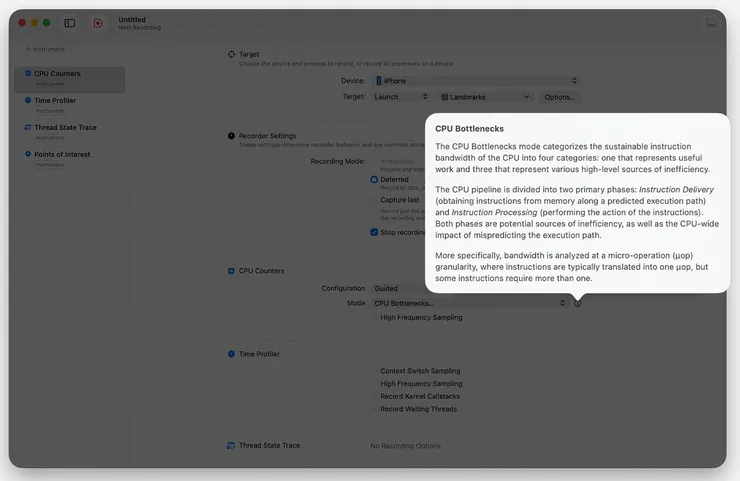This screenshot has height=481, width=740.
Task: Click the CPU Bottlenecks popover heading
Action: tap(469, 128)
